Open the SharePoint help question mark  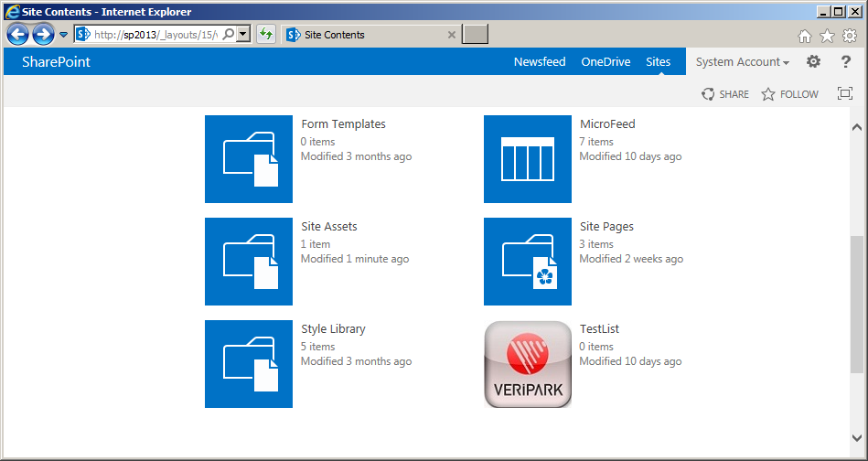[845, 61]
